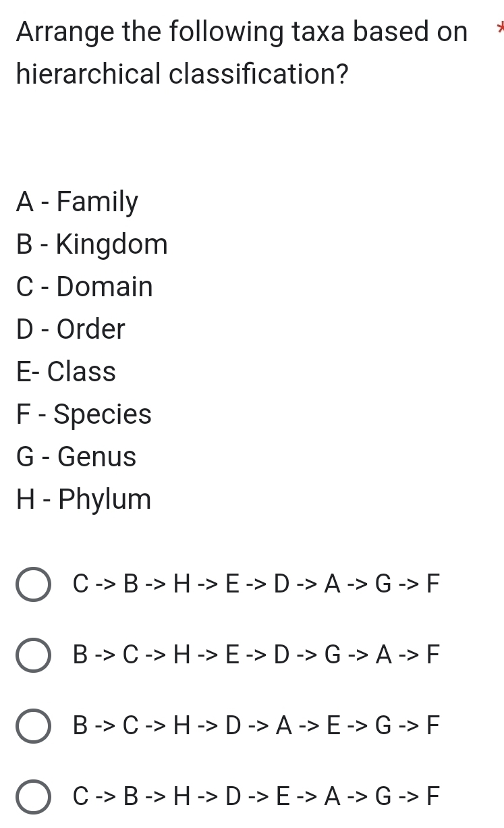Click answer text 'B -> C -> H -> E -> D -> G -> A -> F'
This screenshot has width=504, height=828.
(x=256, y=655)
